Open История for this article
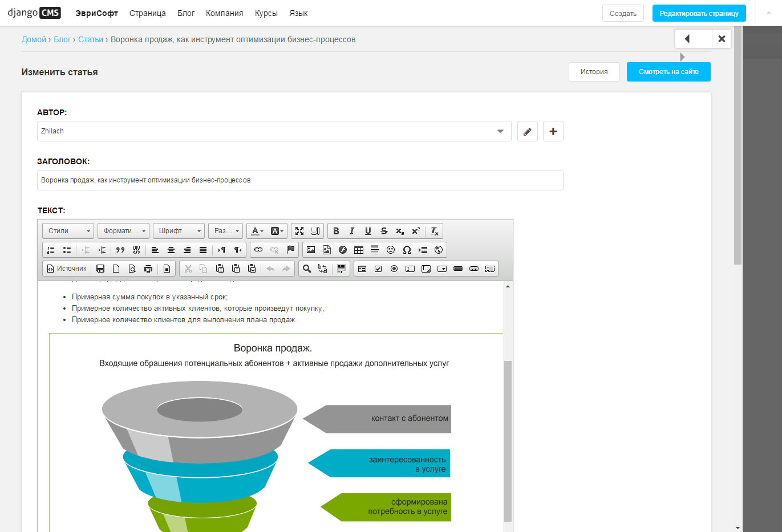 point(594,72)
